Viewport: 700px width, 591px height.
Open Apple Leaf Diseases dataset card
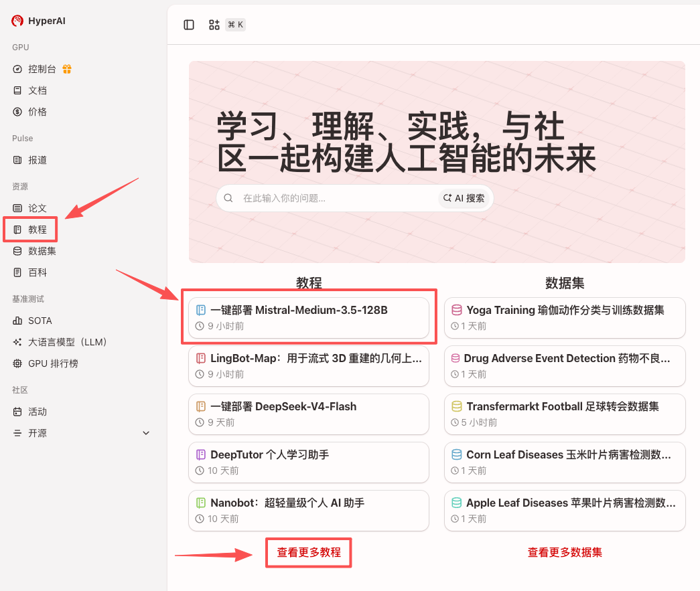tap(565, 510)
